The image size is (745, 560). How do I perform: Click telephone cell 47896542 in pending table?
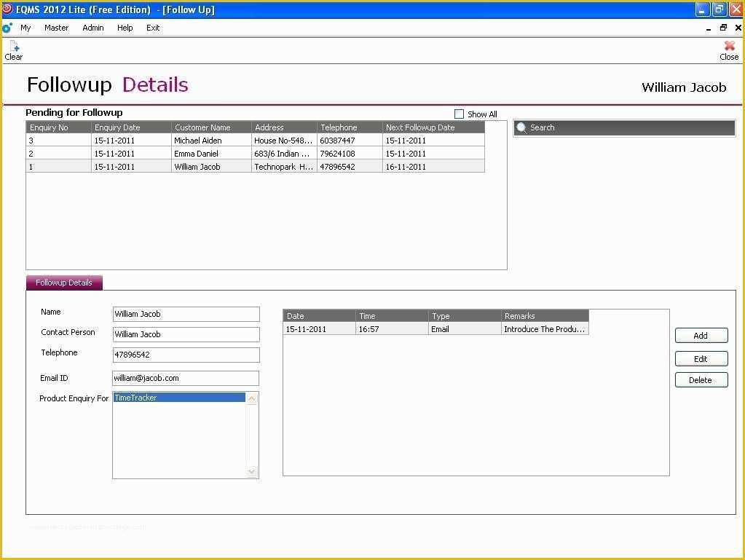point(350,167)
